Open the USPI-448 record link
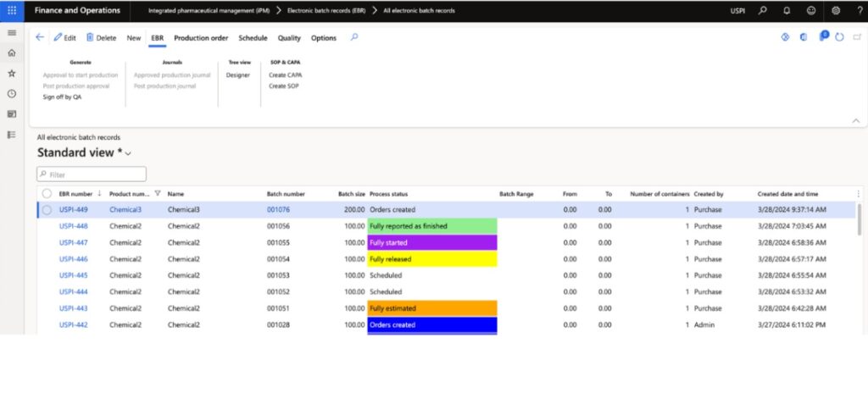 pos(73,226)
